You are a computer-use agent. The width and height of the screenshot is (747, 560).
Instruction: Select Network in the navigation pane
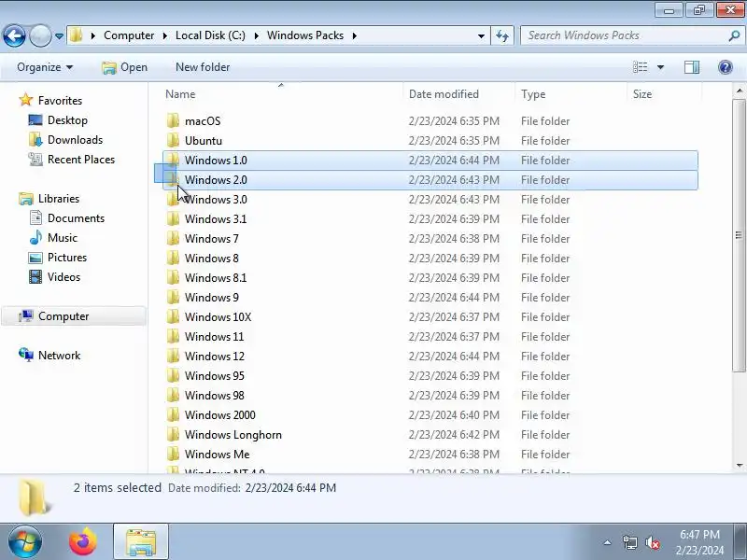(49, 356)
